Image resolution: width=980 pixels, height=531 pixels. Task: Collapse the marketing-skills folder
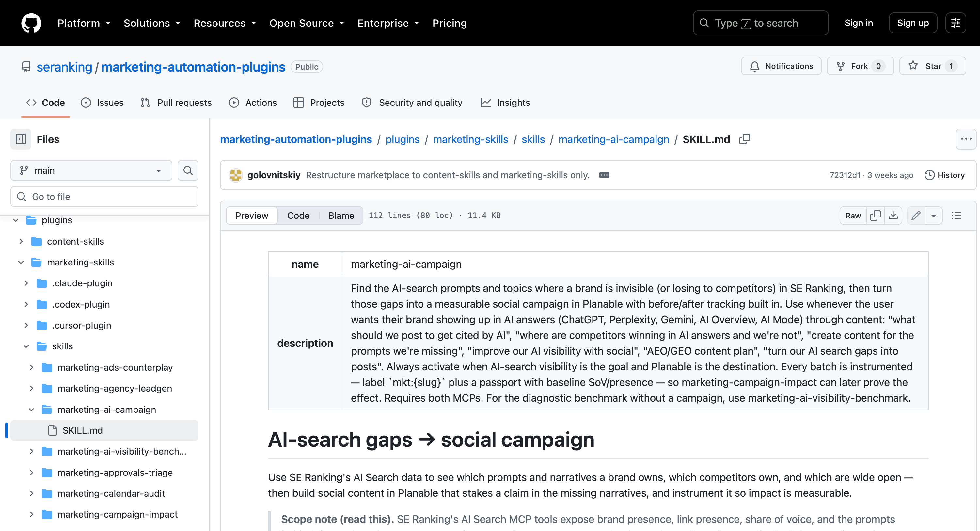pos(21,262)
